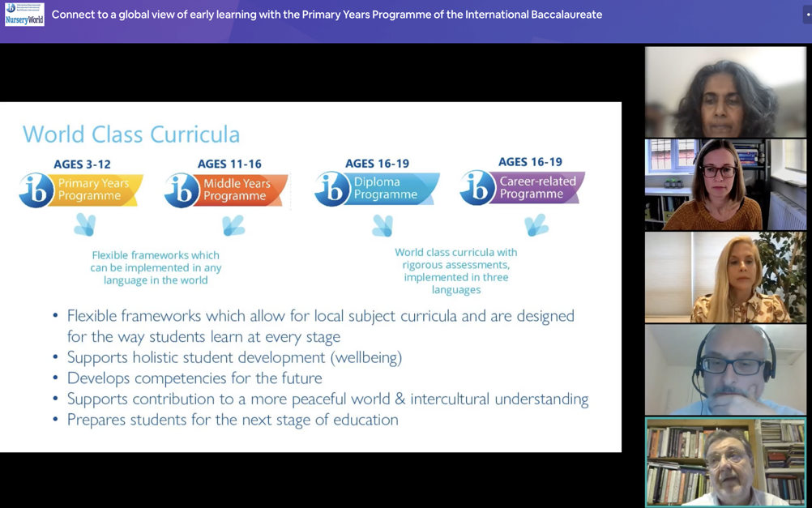Click the leaf icon below Middle Years Programme
This screenshot has width=812, height=508.
pyautogui.click(x=233, y=226)
